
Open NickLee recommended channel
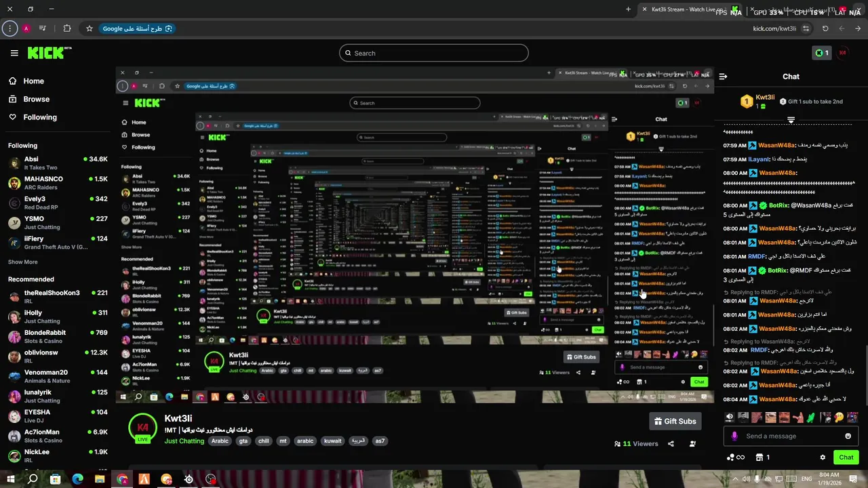click(x=58, y=455)
